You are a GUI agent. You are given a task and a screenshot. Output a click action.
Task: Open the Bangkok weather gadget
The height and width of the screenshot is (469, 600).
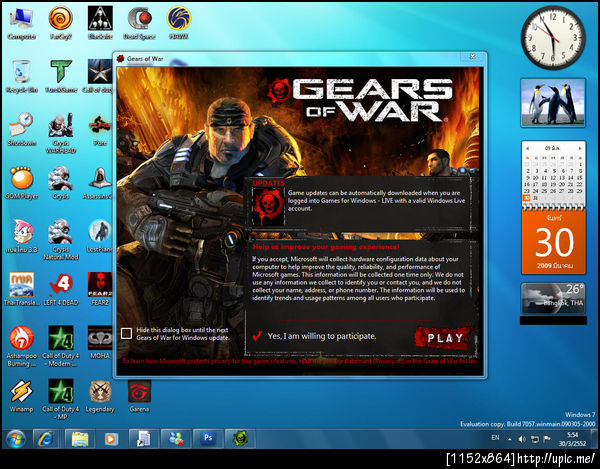[x=553, y=298]
